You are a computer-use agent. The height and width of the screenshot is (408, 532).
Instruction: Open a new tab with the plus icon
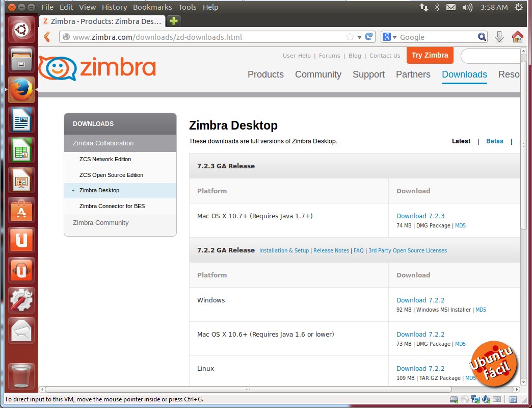point(173,21)
